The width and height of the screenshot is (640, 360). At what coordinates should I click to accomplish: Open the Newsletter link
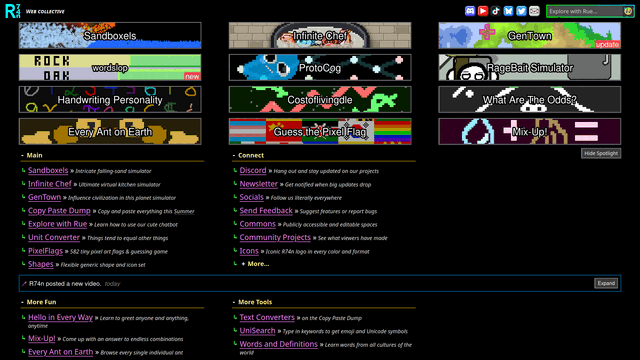[x=259, y=184]
